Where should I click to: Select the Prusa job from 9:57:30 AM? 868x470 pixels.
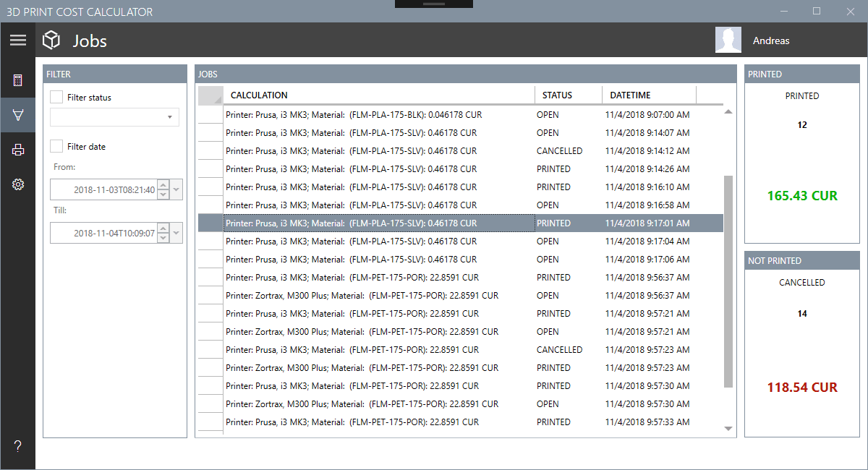click(461, 386)
